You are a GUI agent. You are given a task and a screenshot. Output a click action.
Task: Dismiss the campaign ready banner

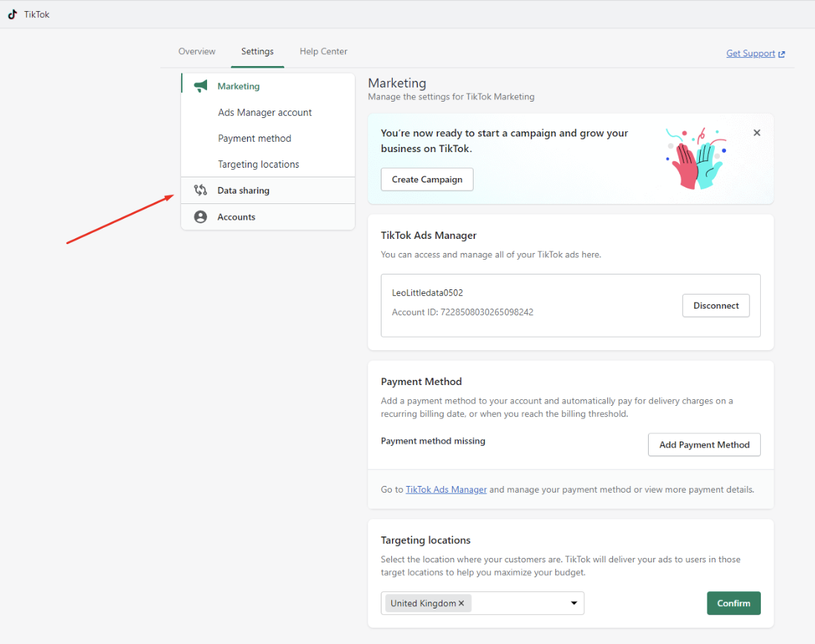pos(757,132)
